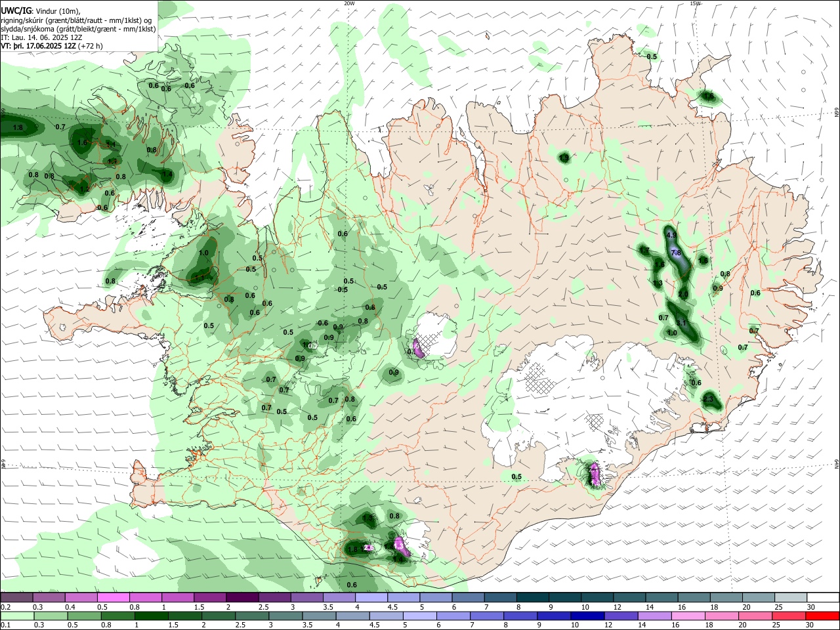Click the 30 label on the upper snow scale
This screenshot has height=630, width=840.
(811, 607)
